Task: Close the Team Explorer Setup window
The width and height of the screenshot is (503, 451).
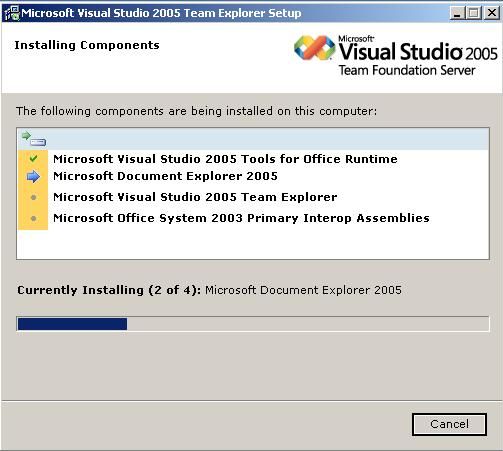Action: coord(492,13)
